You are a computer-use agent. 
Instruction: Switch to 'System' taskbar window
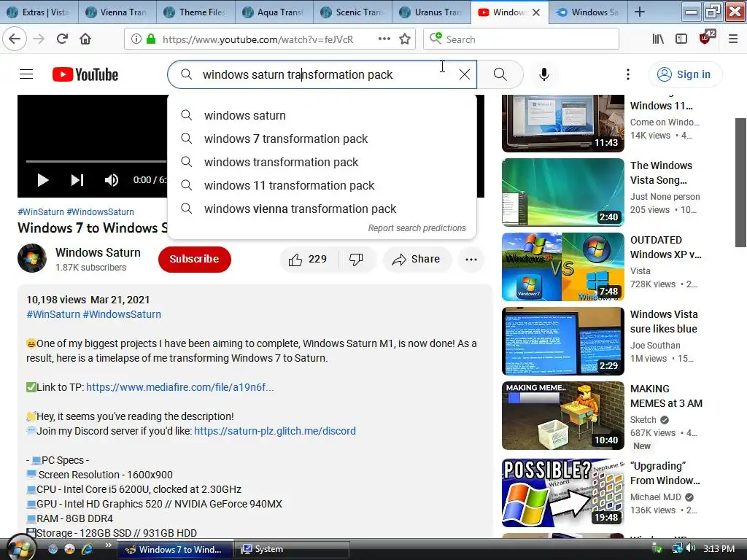(292, 549)
